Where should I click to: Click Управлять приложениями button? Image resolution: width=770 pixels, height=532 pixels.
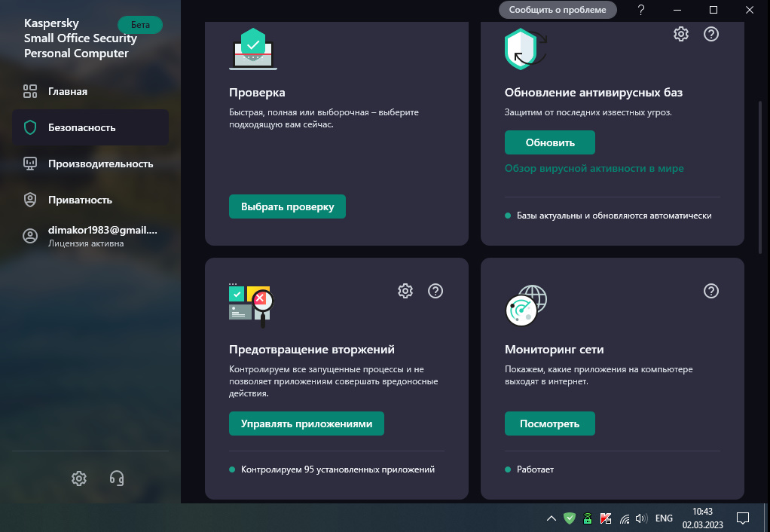(307, 423)
